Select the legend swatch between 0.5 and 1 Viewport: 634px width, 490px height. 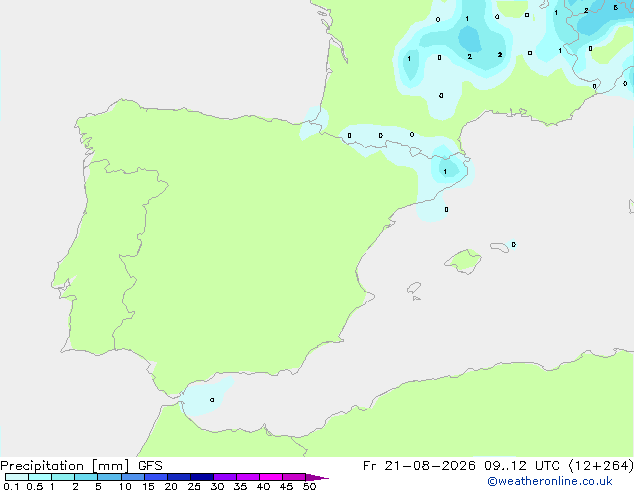coord(40,477)
